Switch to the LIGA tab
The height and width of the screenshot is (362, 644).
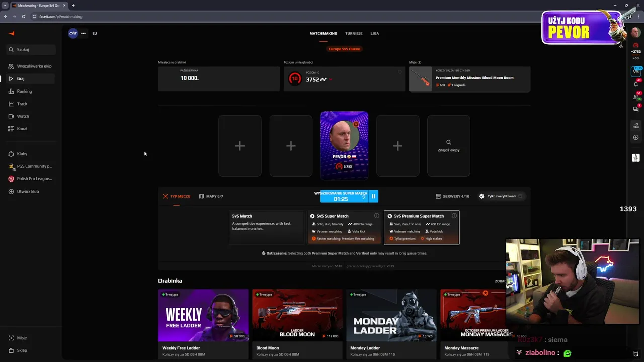point(375,33)
